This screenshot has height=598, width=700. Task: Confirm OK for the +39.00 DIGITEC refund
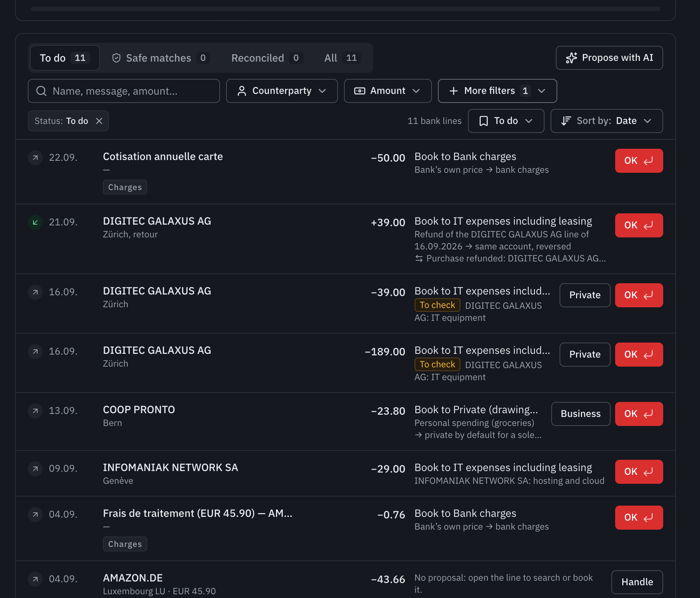639,225
